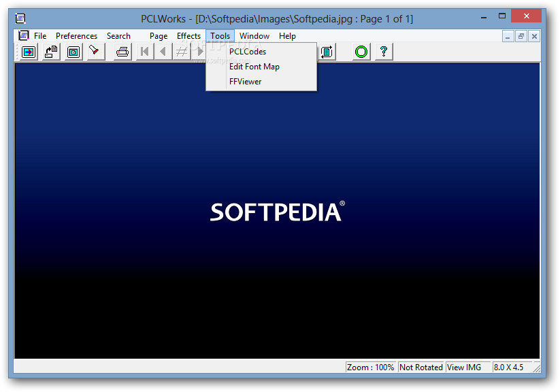Click the nested squares view toolbar icon
Image resolution: width=560 pixels, height=392 pixels.
(73, 52)
